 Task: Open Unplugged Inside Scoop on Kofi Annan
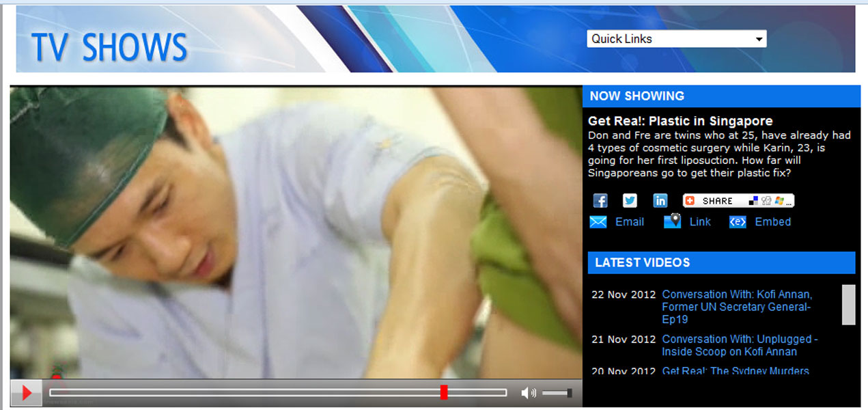[x=739, y=345]
